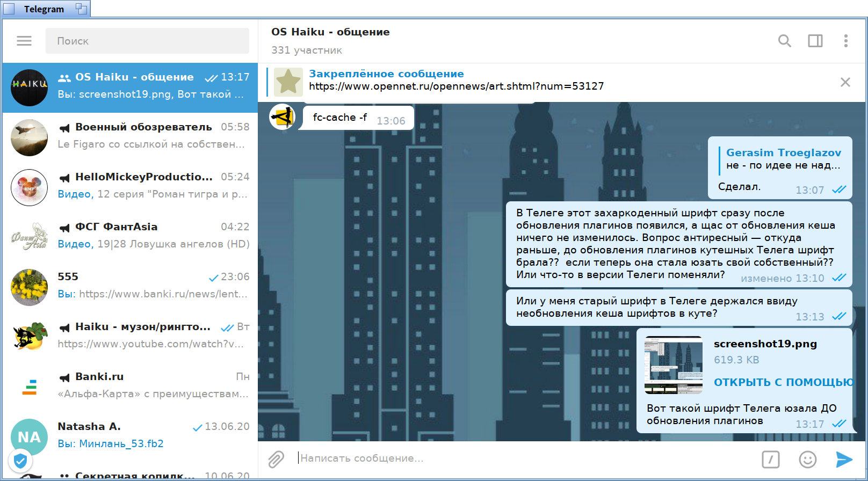This screenshot has width=868, height=481.
Task: Focus the Написать сообщение input field
Action: pos(526,458)
